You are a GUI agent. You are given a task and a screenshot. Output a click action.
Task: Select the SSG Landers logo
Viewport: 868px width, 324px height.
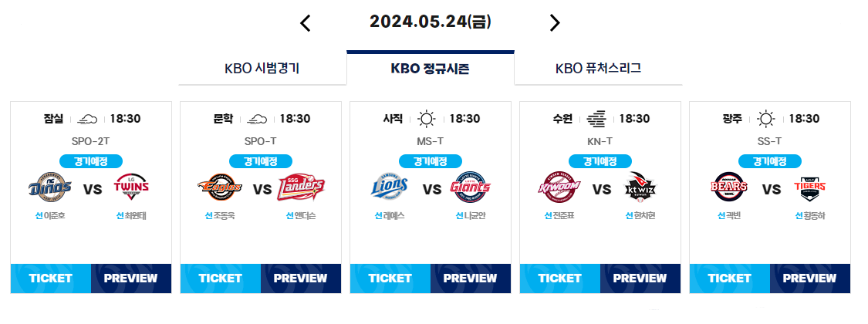(301, 188)
